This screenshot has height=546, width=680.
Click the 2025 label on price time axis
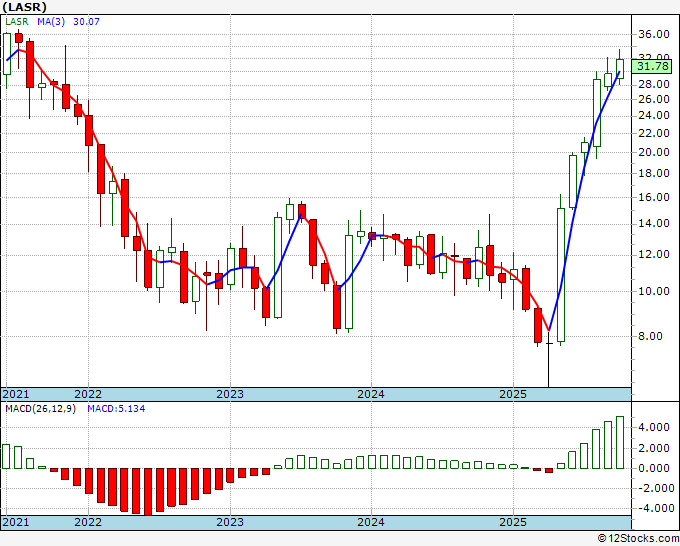(513, 394)
